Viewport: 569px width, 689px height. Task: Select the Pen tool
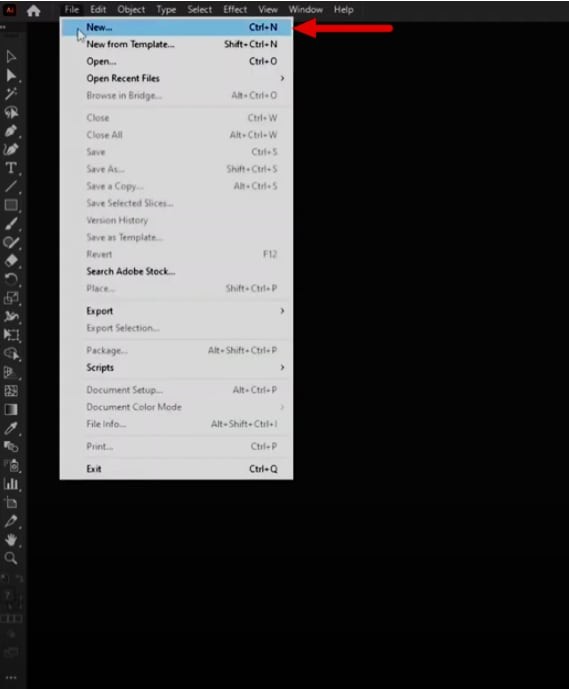click(x=11, y=131)
